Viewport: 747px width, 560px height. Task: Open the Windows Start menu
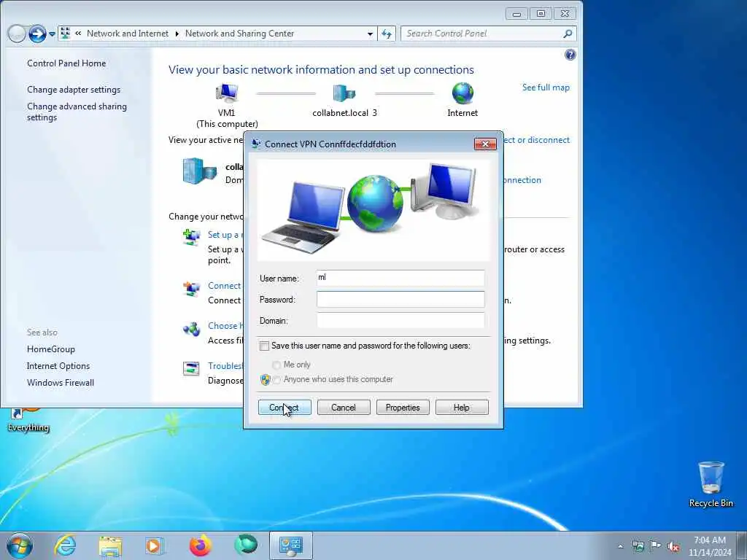(x=20, y=545)
